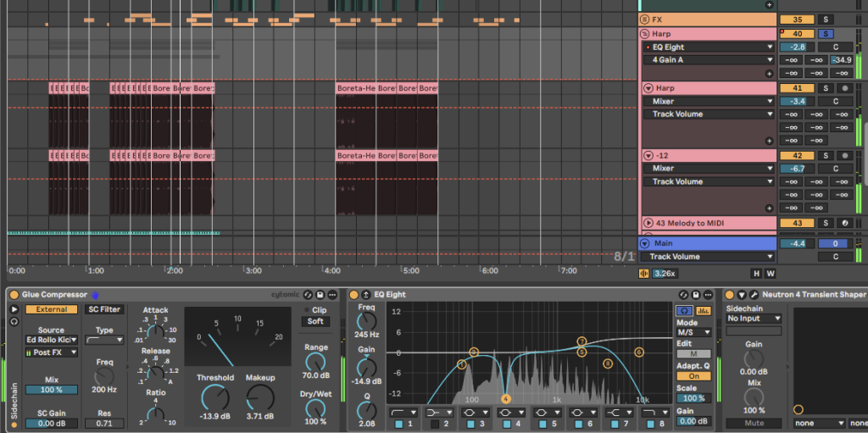Select the SC Filter tab in Glue Compressor
Viewport: 868px width, 433px height.
(104, 309)
